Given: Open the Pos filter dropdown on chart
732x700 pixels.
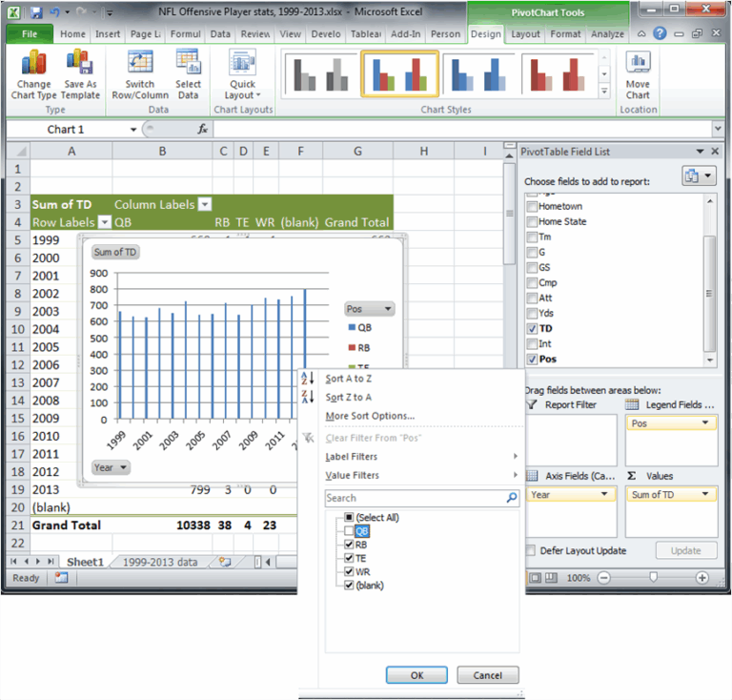Looking at the screenshot, I should 369,309.
